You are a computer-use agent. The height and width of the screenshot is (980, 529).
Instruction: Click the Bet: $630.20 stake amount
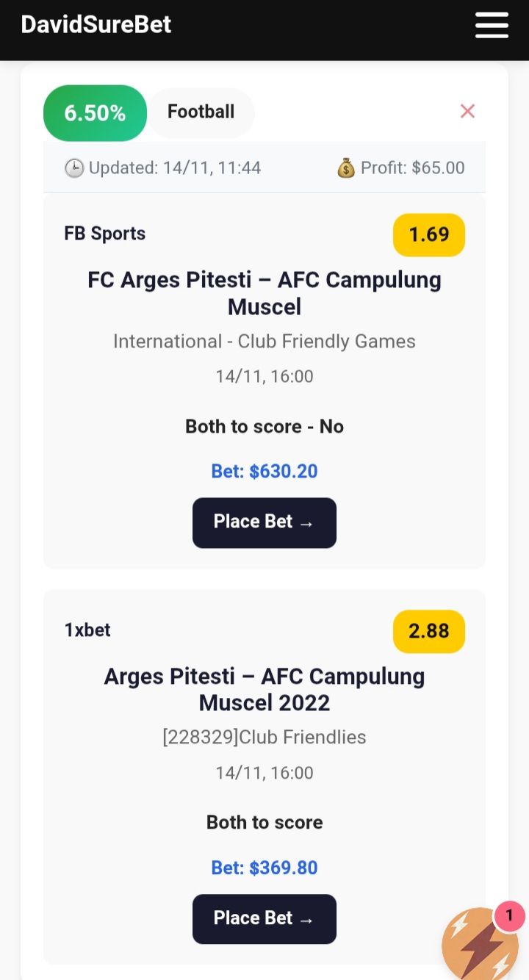[x=264, y=471]
